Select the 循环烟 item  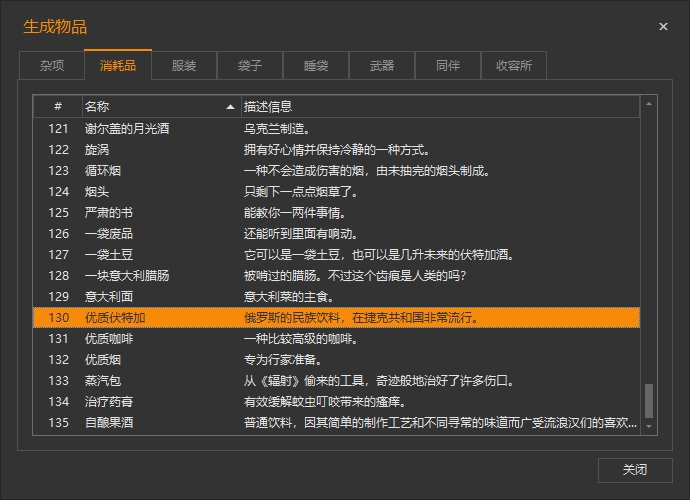pos(337,171)
